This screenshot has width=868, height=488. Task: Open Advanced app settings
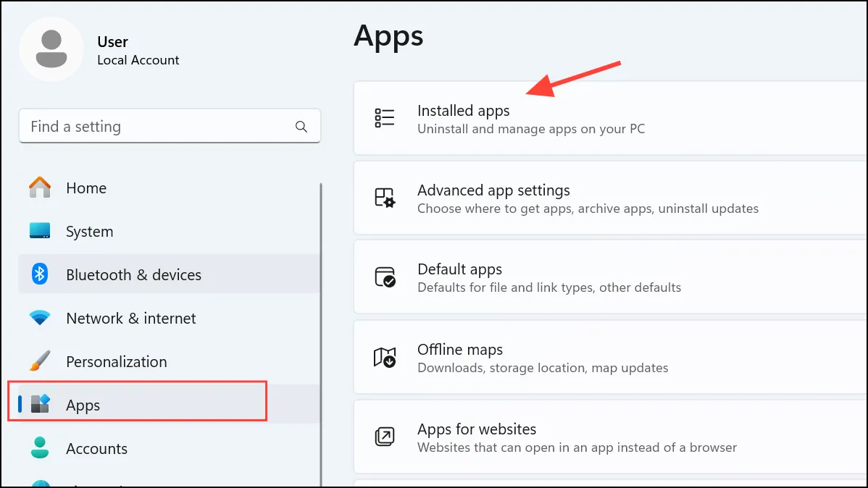pyautogui.click(x=611, y=198)
